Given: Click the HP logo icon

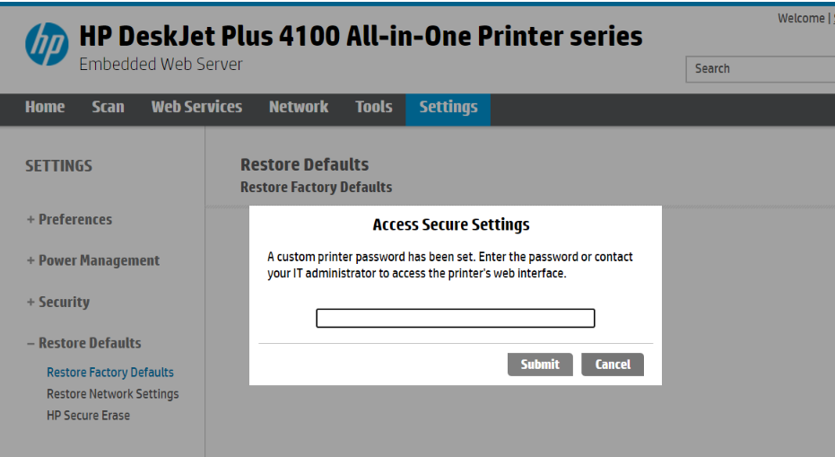Looking at the screenshot, I should click(x=47, y=45).
